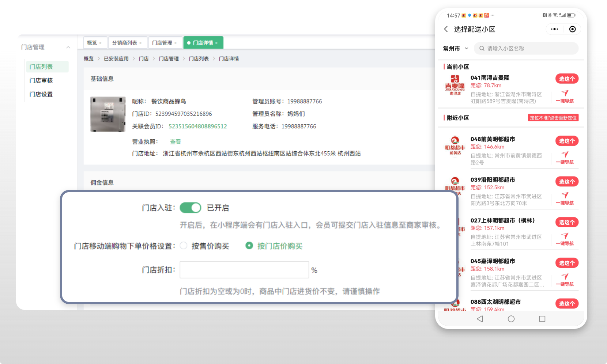
Task: Tap 一键导航 for 041南浔吉麦隆
Action: (565, 96)
